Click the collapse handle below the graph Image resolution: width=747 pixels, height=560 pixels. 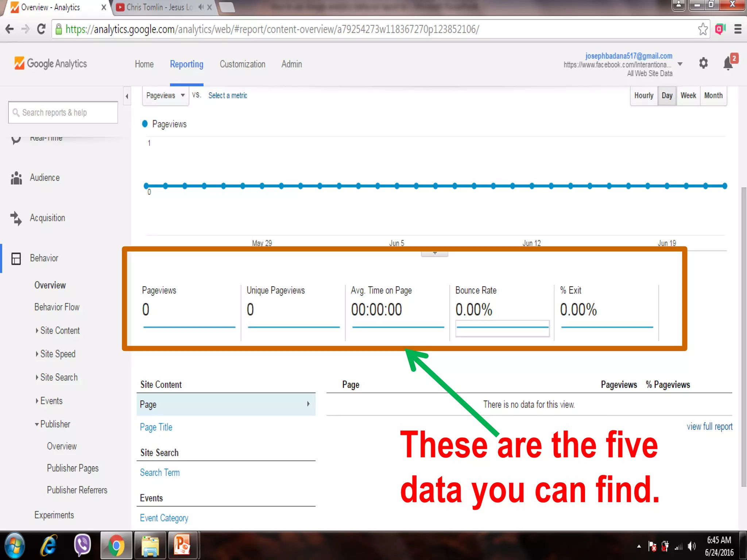[434, 253]
